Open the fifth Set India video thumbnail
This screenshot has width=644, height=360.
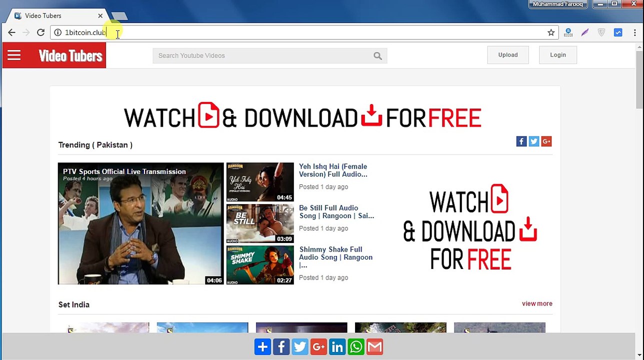click(499, 327)
